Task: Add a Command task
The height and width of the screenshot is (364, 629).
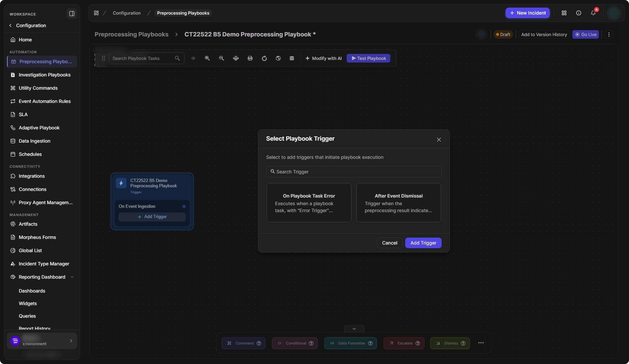Action: click(243, 343)
